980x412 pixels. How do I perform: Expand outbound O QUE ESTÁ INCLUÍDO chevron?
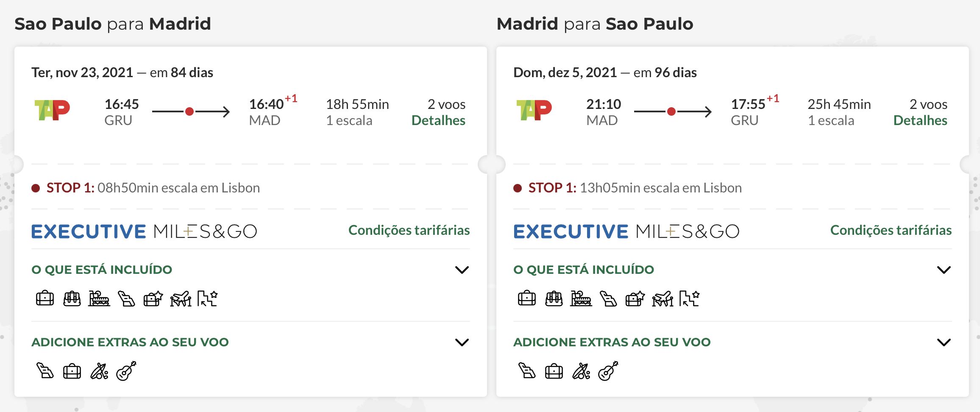coord(462,270)
